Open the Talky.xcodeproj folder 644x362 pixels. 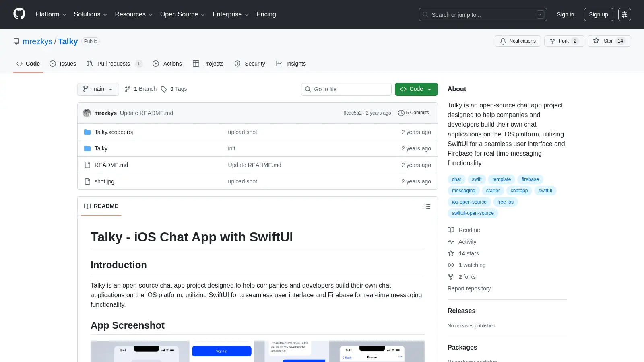[114, 132]
